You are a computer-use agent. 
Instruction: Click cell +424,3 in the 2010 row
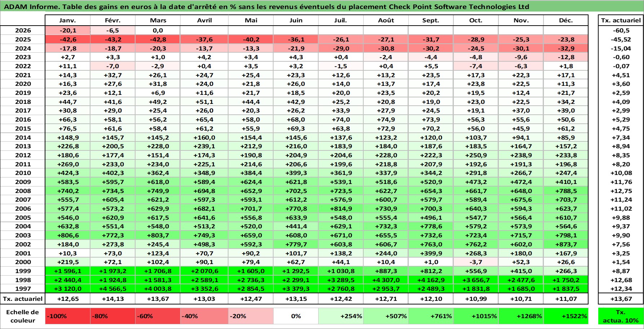(68, 173)
